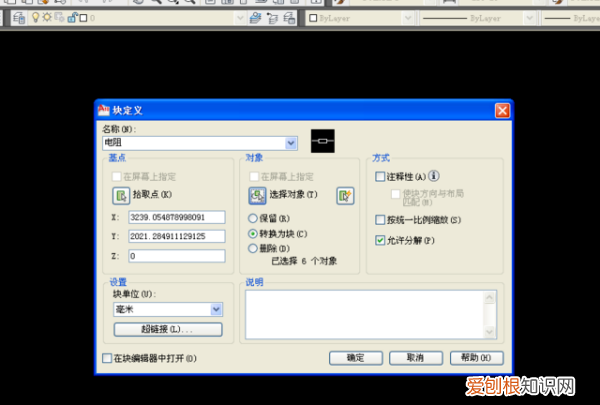Expand the layer 0 dropdown list
This screenshot has height=405, width=600.
point(240,18)
